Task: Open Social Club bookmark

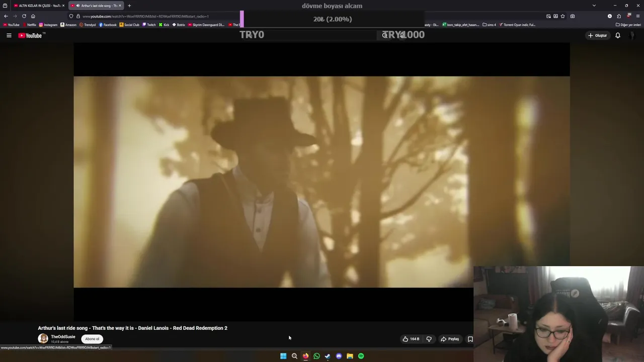Action: [129, 25]
